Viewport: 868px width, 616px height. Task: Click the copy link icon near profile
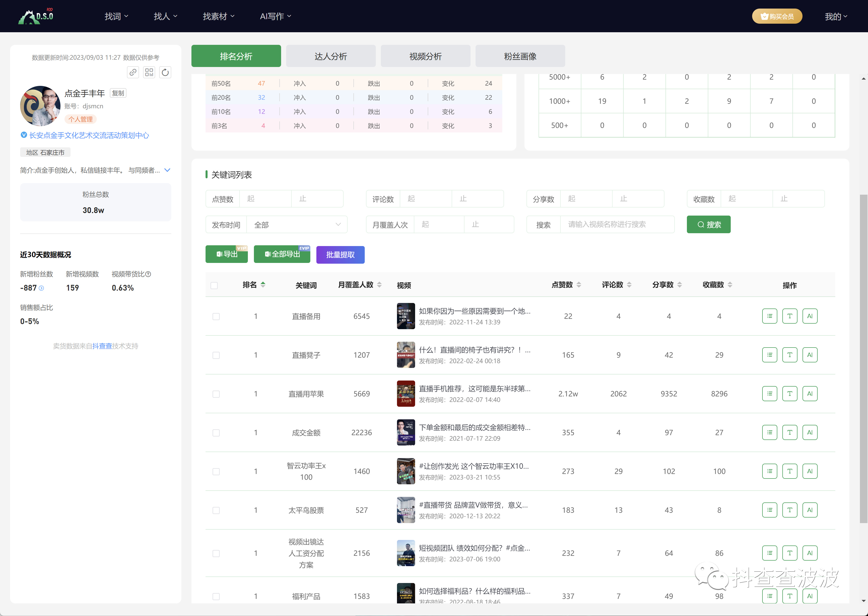tap(133, 72)
